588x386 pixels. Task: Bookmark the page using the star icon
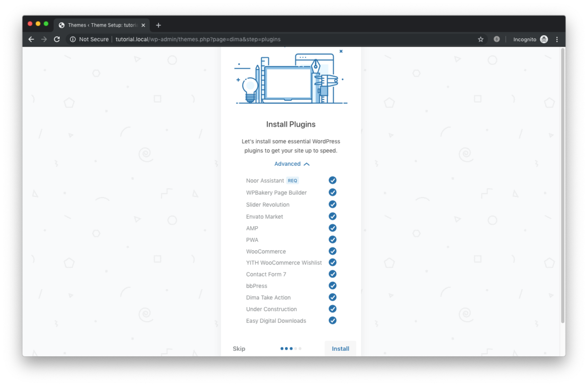(480, 39)
